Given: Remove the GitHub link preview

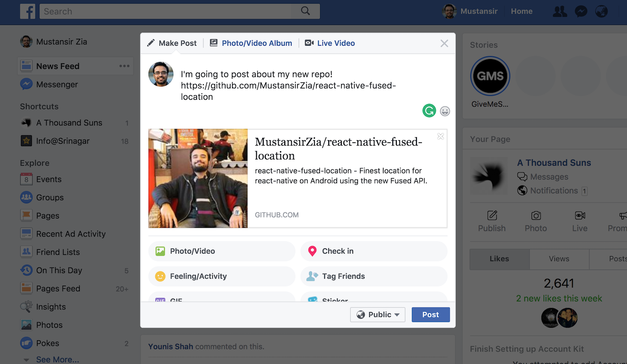Looking at the screenshot, I should pyautogui.click(x=441, y=136).
